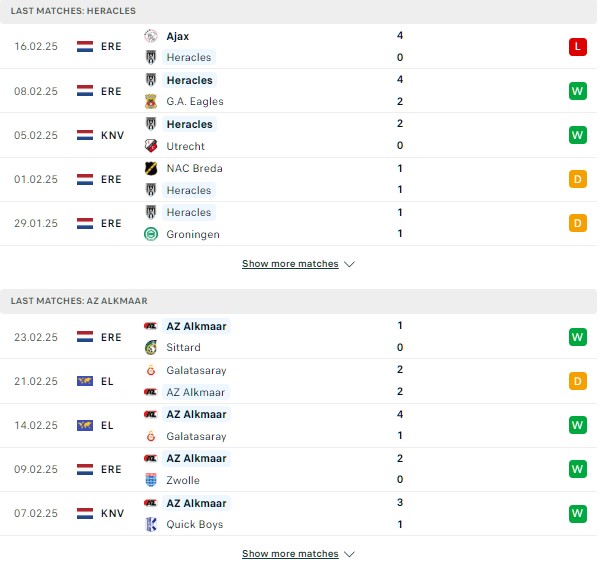Click the Netherlands flag beside 05.02.25 KNV

point(85,135)
